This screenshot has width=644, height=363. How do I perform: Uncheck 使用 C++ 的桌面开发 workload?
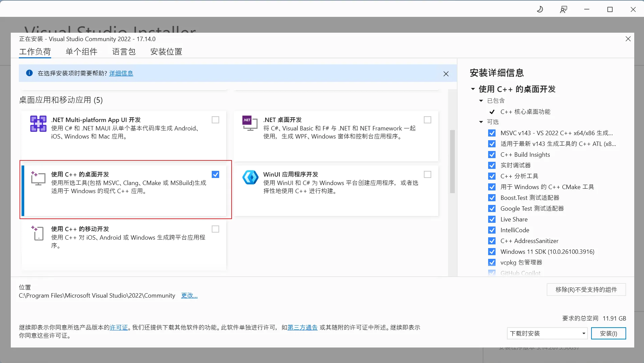(x=215, y=175)
